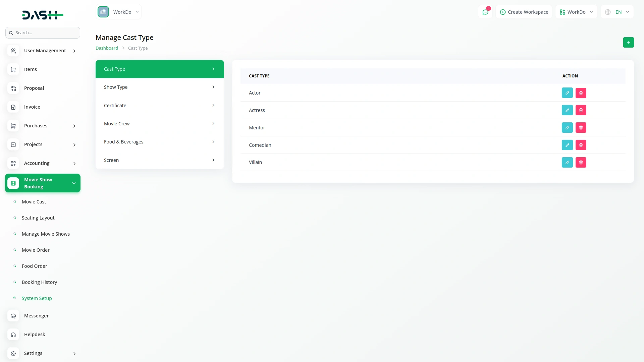Viewport: 644px width, 362px height.
Task: Open the chat messages icon in the header
Action: coord(485,12)
